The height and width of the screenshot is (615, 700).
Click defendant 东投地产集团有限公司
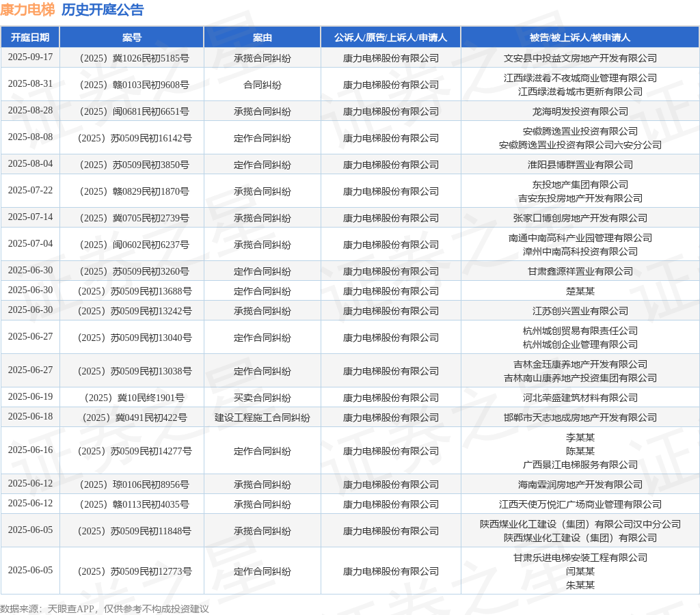(x=580, y=184)
